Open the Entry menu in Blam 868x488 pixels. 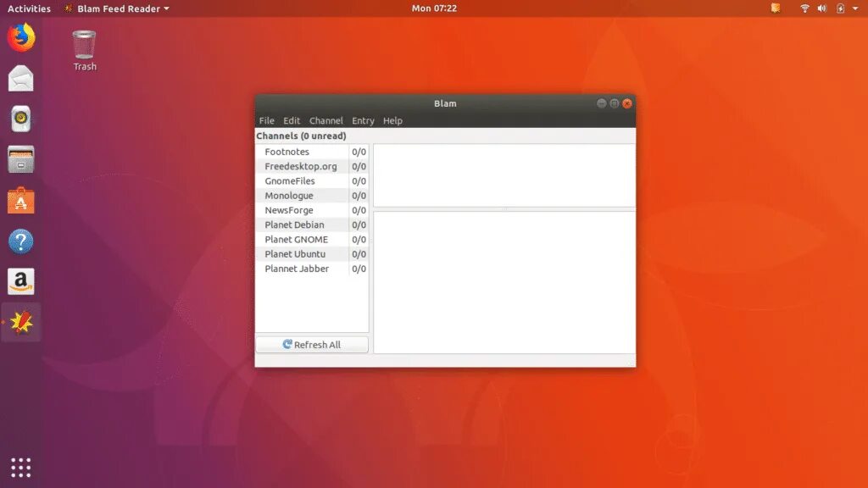click(x=363, y=120)
